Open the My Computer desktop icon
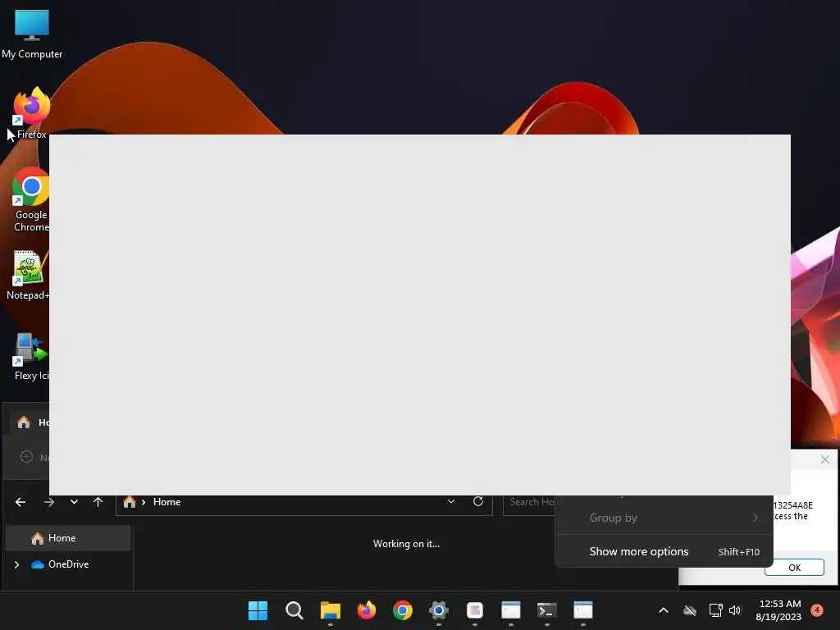Image resolution: width=840 pixels, height=630 pixels. click(x=32, y=33)
